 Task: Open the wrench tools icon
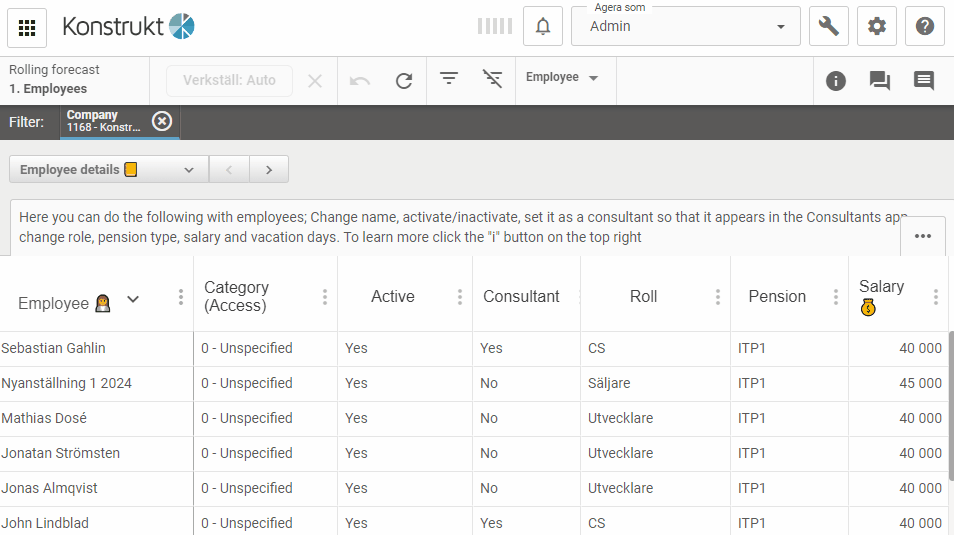tap(828, 27)
